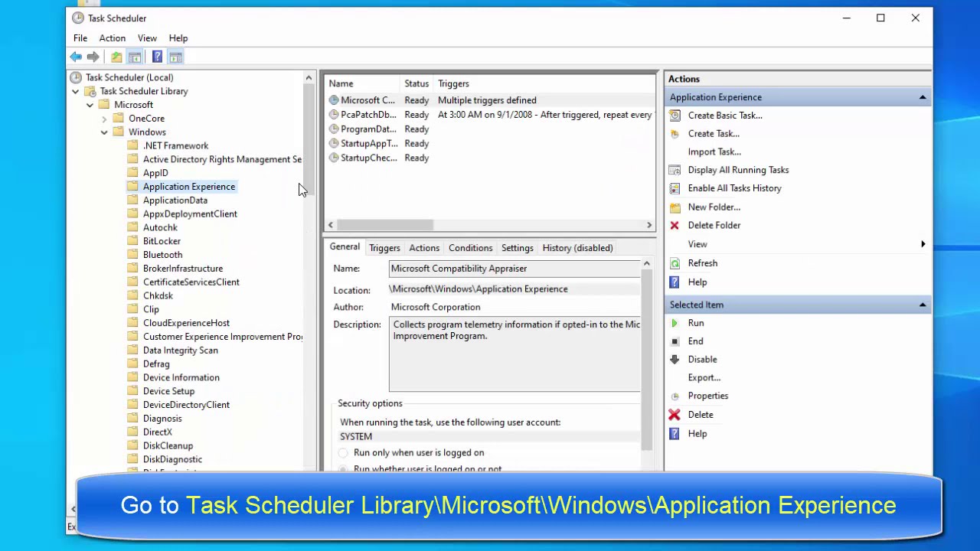Click the red Delete Folder icon
Image resolution: width=980 pixels, height=551 pixels.
click(675, 226)
